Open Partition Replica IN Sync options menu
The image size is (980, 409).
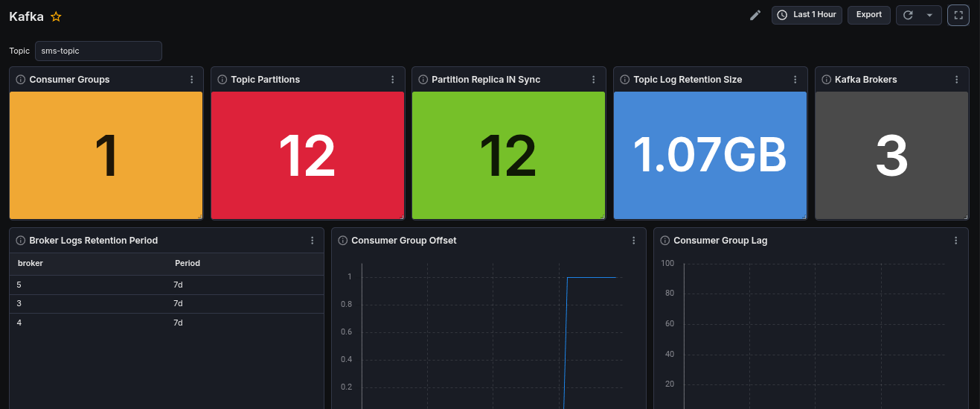(594, 80)
